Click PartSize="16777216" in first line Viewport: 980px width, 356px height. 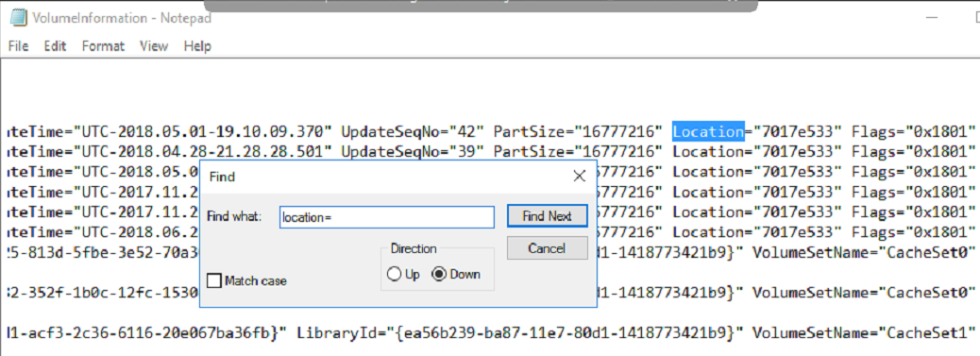578,131
